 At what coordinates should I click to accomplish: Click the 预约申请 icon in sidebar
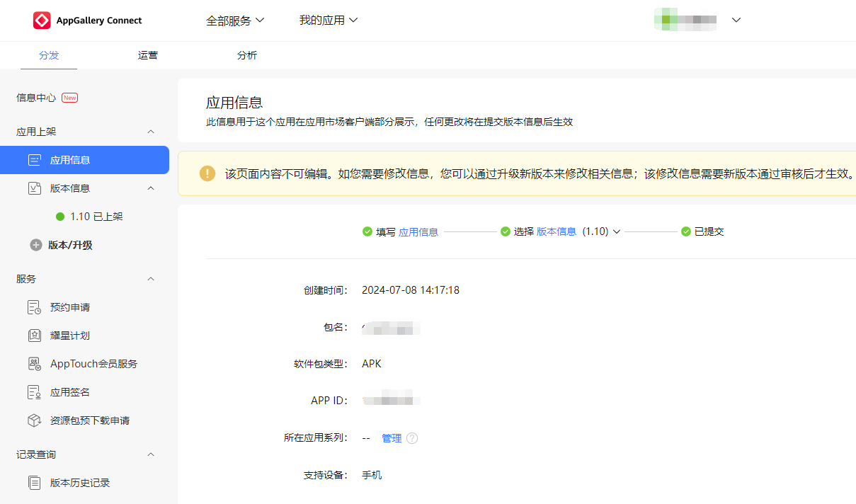pos(34,307)
